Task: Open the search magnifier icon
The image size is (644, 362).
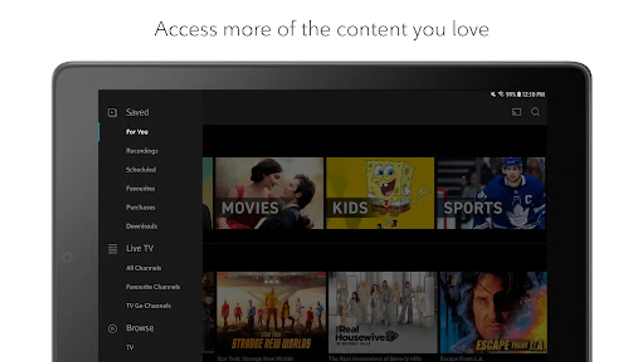Action: pos(535,112)
